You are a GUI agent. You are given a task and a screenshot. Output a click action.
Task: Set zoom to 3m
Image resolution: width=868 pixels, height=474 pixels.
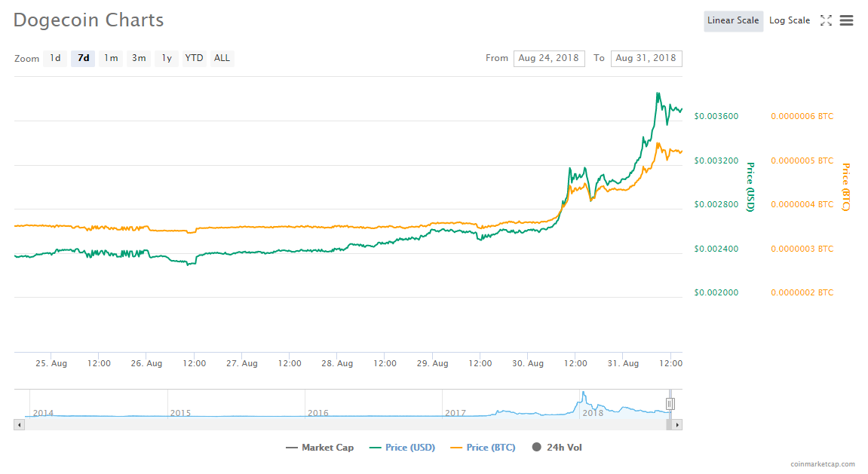(139, 58)
